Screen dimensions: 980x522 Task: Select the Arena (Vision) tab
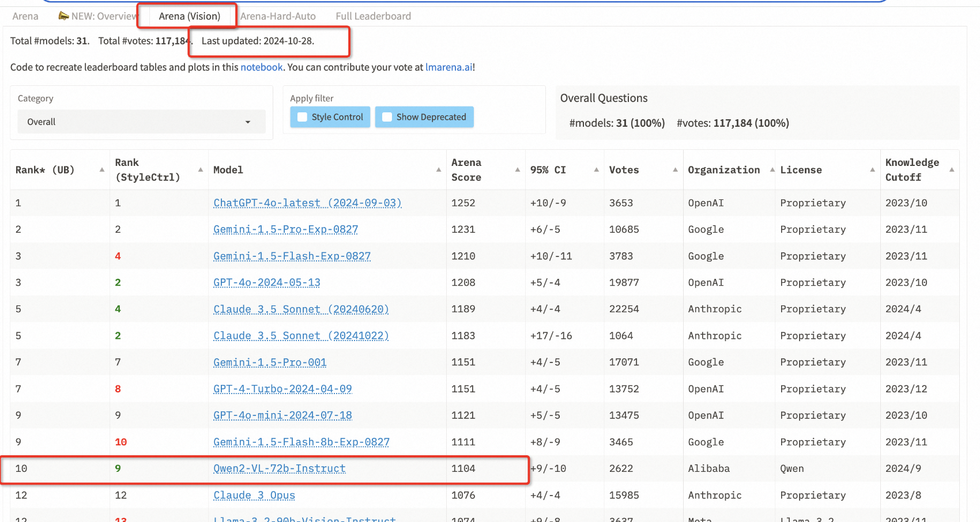[190, 16]
